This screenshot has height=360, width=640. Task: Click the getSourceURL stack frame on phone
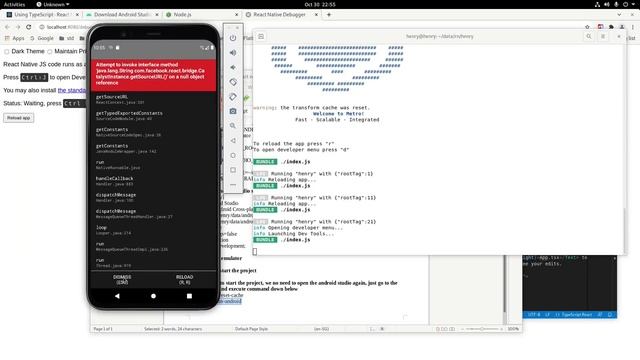pos(153,100)
